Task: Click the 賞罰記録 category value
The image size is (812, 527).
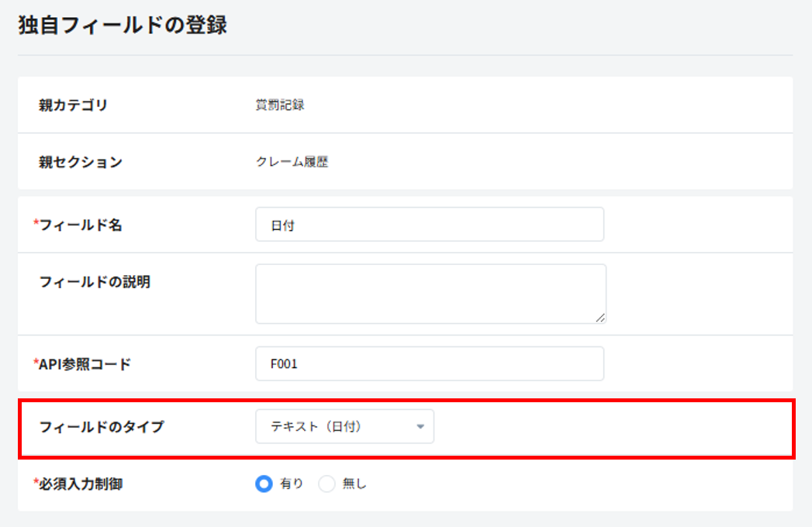Action: pyautogui.click(x=279, y=105)
